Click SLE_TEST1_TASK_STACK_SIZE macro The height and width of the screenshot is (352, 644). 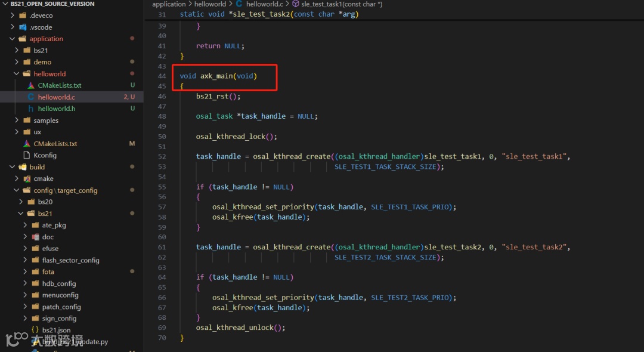click(x=385, y=167)
